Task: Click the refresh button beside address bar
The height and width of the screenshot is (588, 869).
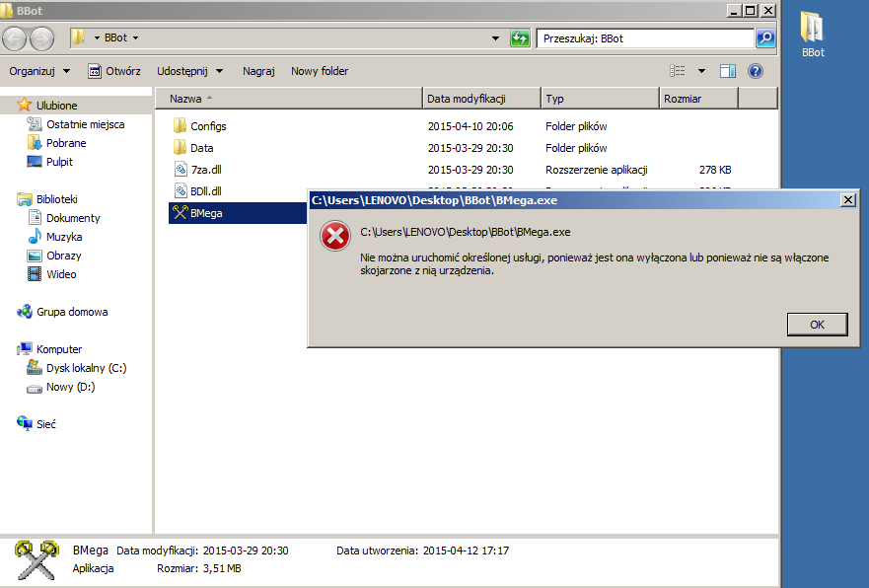Action: (x=520, y=38)
